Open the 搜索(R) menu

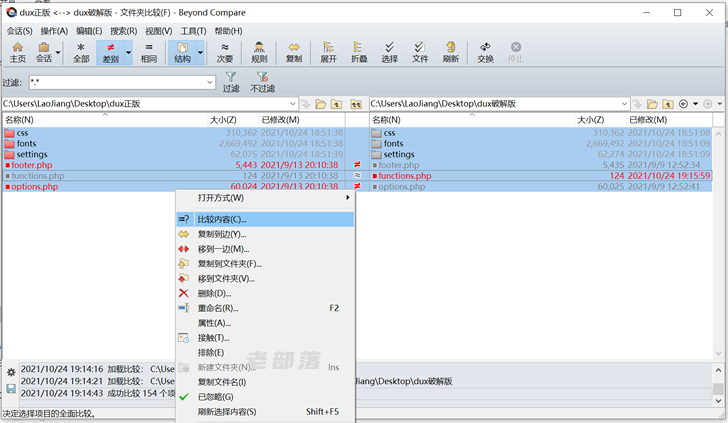point(124,31)
